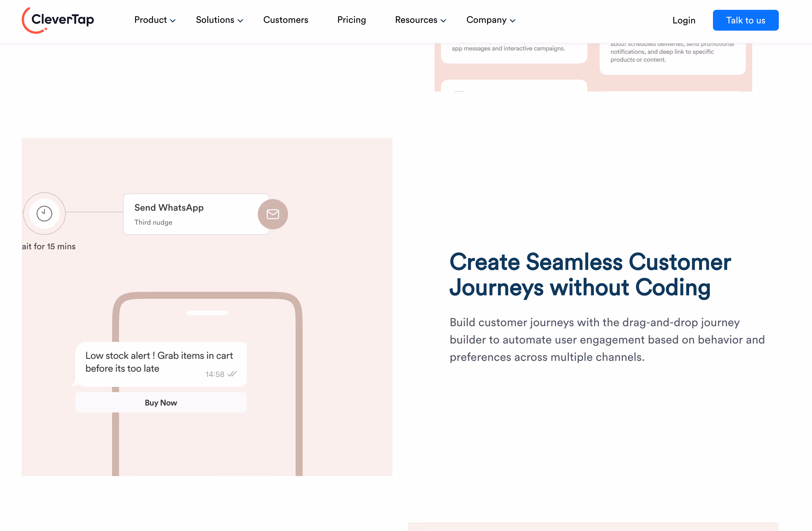Click the CleverTap logo
This screenshot has width=812, height=531.
(58, 20)
